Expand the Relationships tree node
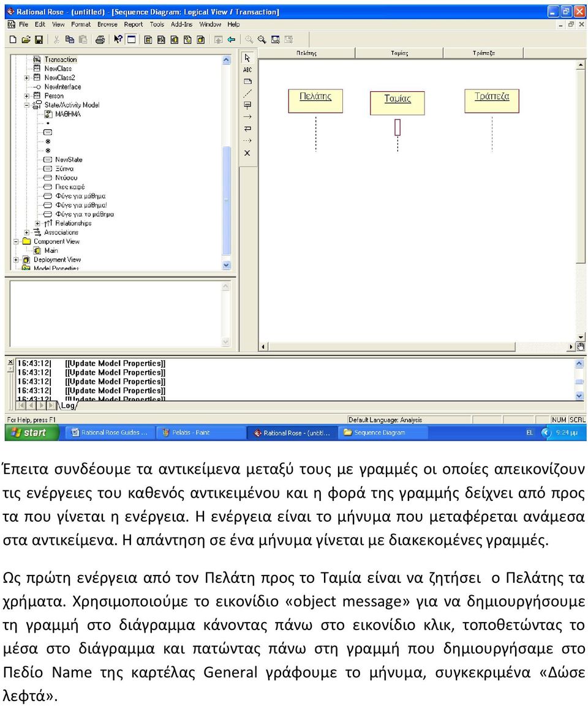588x706 pixels. [38, 223]
